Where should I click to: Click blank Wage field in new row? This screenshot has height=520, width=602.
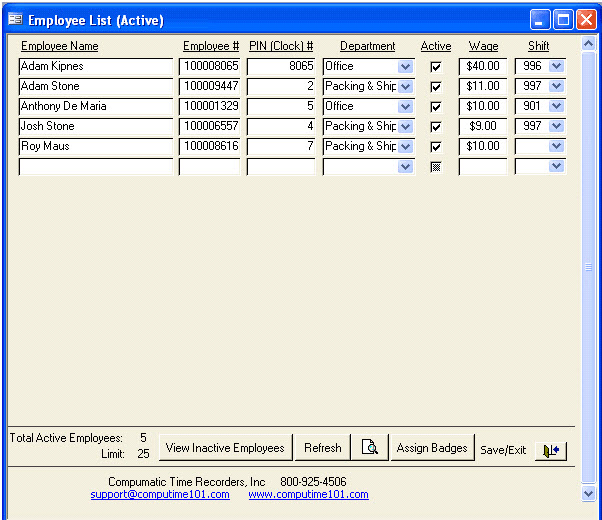[483, 167]
